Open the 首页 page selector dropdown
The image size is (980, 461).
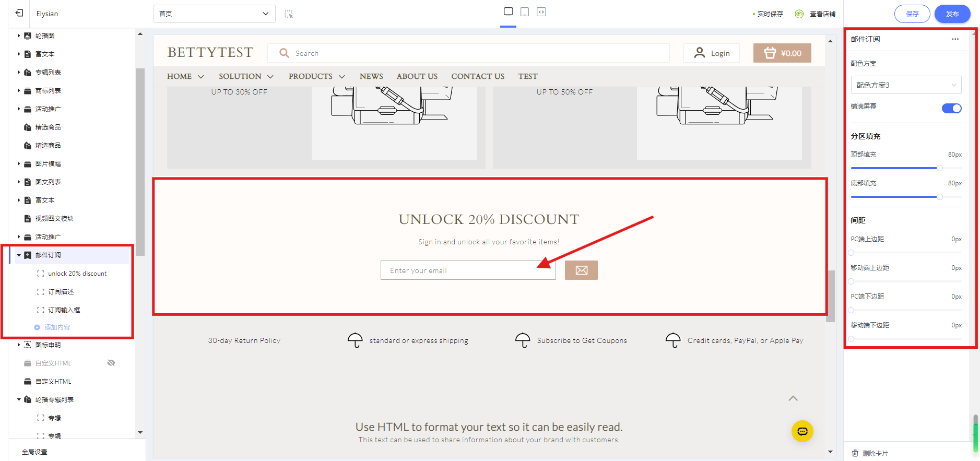point(214,14)
